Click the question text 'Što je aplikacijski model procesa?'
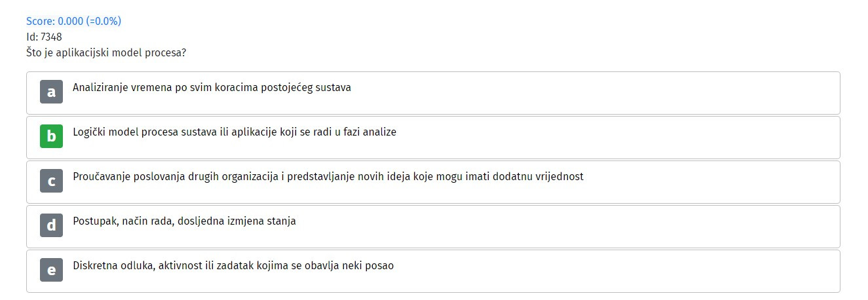The width and height of the screenshot is (868, 300). pyautogui.click(x=105, y=52)
